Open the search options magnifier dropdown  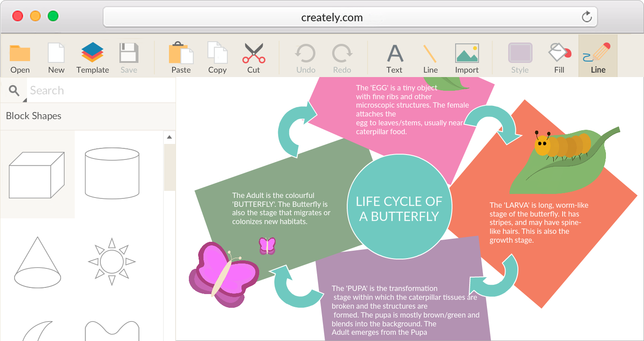point(15,91)
